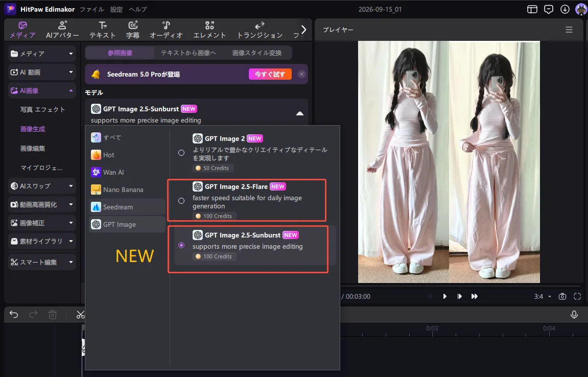This screenshot has height=377, width=588.
Task: Select GPT Image 2.5-Sunburst radio button
Action: 181,245
